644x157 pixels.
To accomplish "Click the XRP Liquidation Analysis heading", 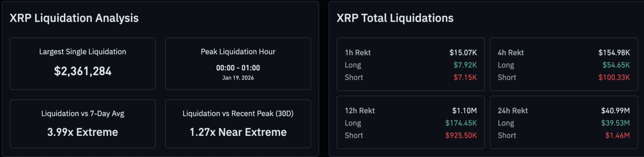I will pyautogui.click(x=74, y=18).
